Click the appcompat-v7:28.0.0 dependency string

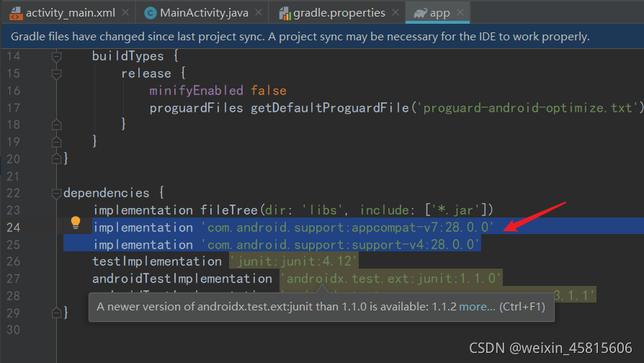[x=347, y=227]
